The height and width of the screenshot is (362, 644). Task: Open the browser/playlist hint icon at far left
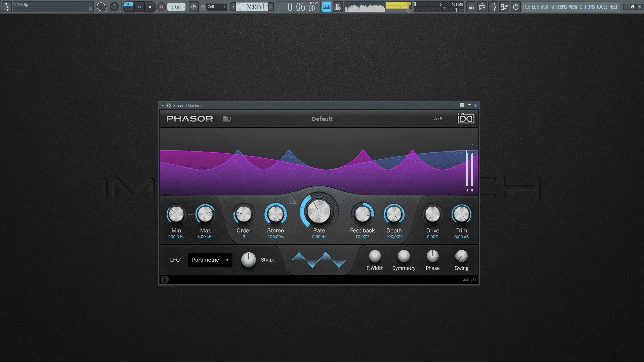pyautogui.click(x=7, y=7)
